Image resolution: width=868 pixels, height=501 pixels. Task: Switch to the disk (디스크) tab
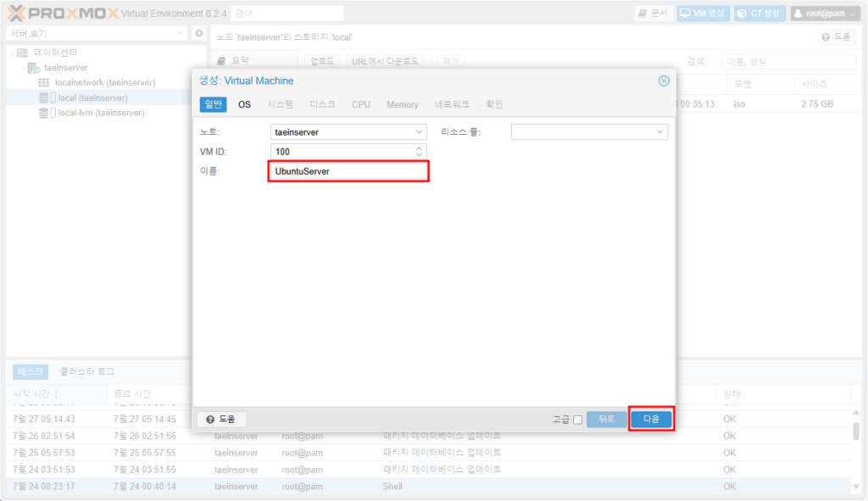[322, 104]
